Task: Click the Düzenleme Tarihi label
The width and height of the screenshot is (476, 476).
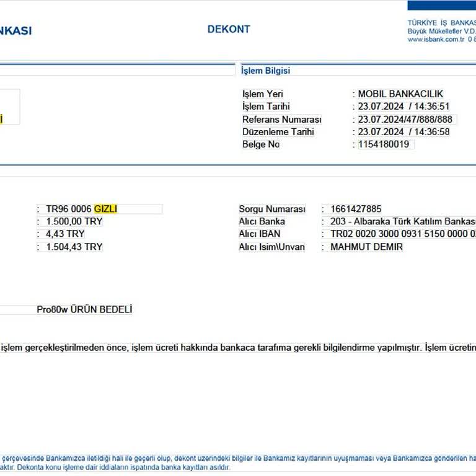Action: click(278, 132)
